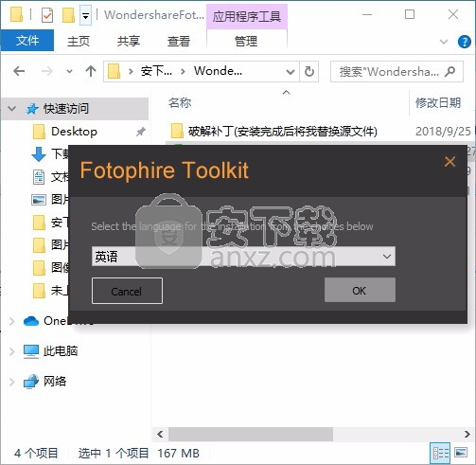
Task: Switch to details view in status bar
Action: point(441,454)
